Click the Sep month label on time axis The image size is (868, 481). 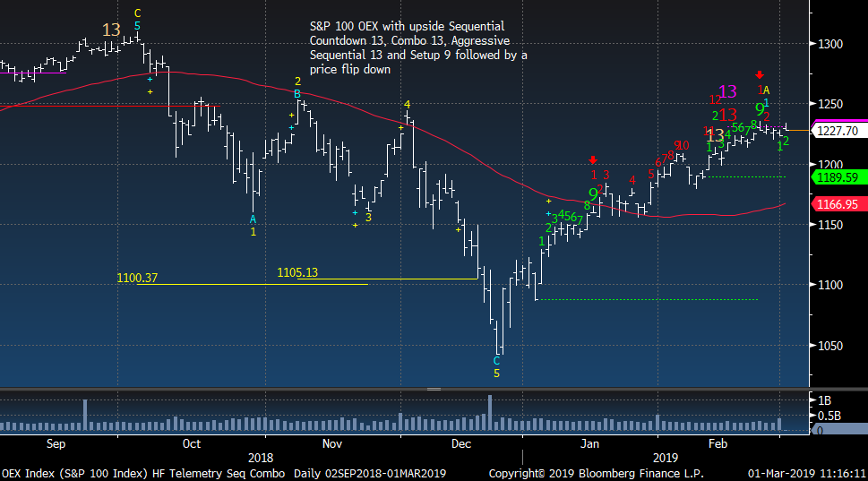[56, 444]
